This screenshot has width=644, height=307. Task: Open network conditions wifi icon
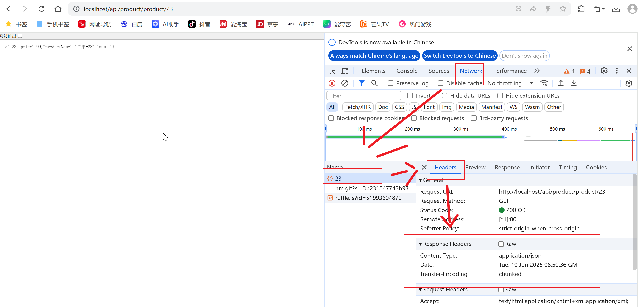click(x=544, y=83)
